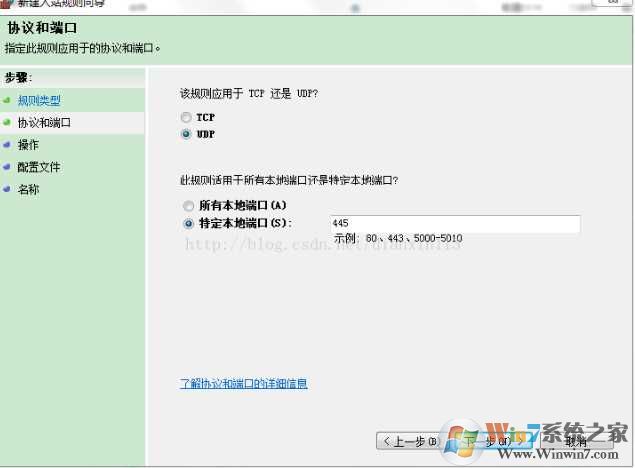635x468 pixels.
Task: Go back with 上一步(B) button
Action: [409, 441]
